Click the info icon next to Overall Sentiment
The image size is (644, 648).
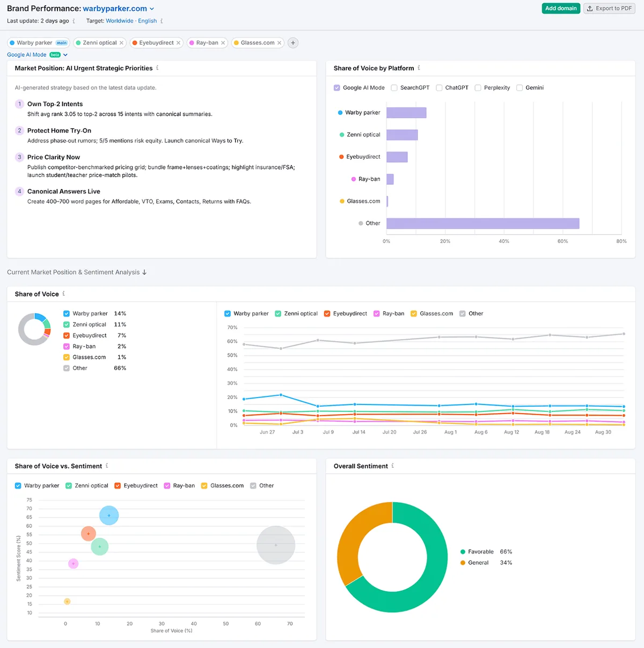click(x=392, y=466)
